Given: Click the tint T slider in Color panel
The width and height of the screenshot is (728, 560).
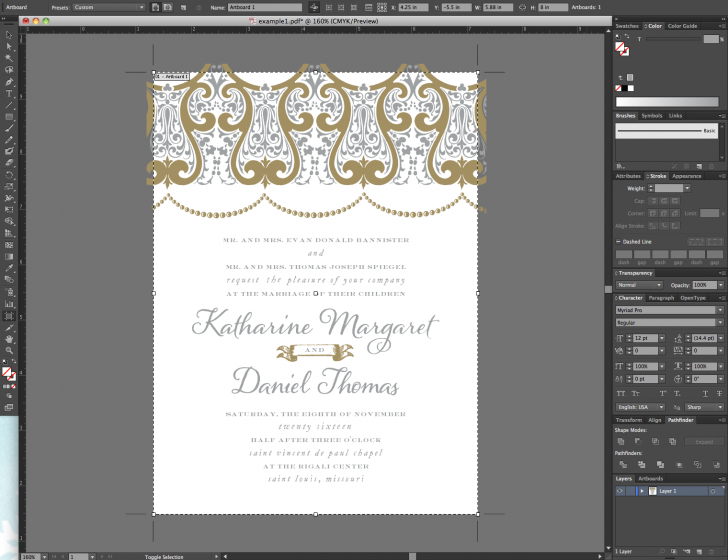Looking at the screenshot, I should (x=673, y=39).
